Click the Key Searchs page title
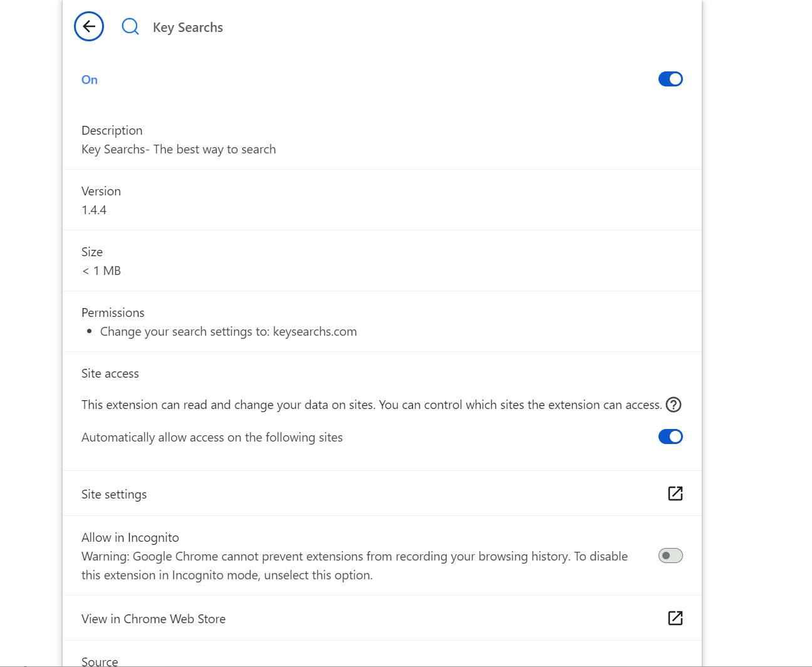The height and width of the screenshot is (667, 812). click(188, 28)
